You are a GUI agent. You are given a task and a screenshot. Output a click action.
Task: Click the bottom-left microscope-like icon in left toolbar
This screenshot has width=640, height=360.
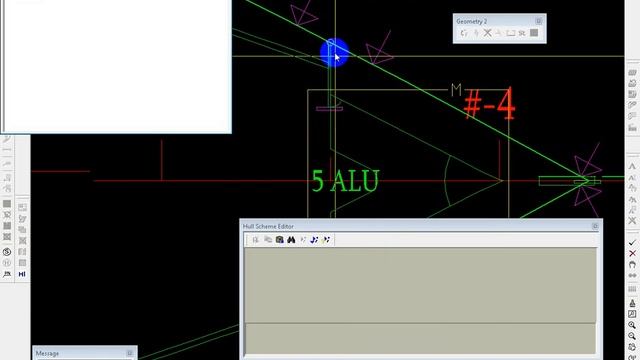(7, 274)
